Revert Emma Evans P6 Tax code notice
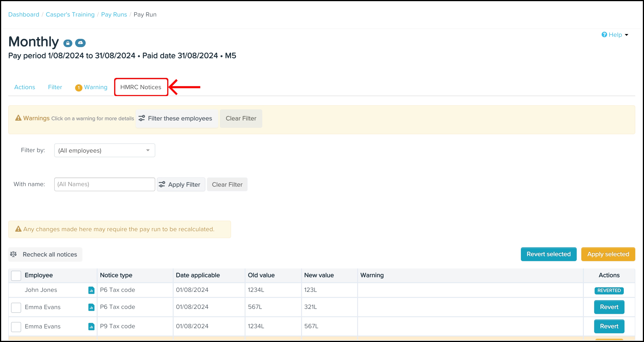The image size is (644, 342). 609,307
